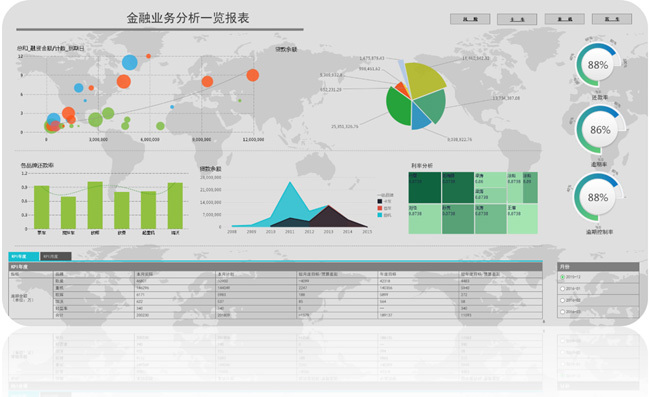The height and width of the screenshot is (397, 650).
Task: Click the top 88% gauge dial
Action: click(x=598, y=65)
